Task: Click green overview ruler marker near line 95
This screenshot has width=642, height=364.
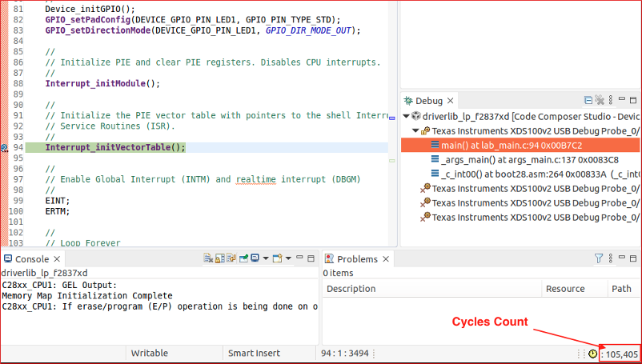Action: point(391,161)
